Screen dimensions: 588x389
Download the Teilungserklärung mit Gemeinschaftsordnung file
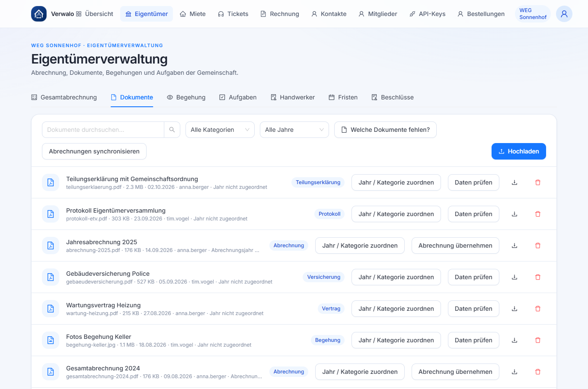514,182
